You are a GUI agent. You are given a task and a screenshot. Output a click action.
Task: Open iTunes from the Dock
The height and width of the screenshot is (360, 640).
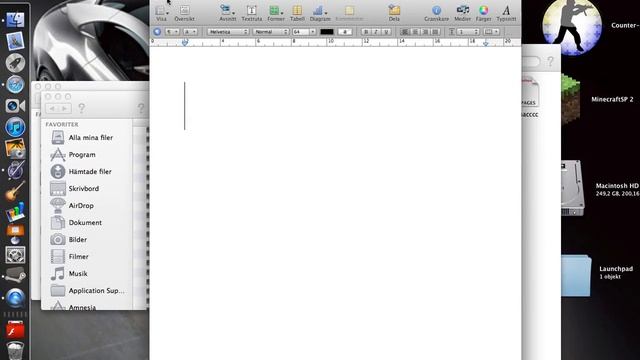(x=16, y=127)
